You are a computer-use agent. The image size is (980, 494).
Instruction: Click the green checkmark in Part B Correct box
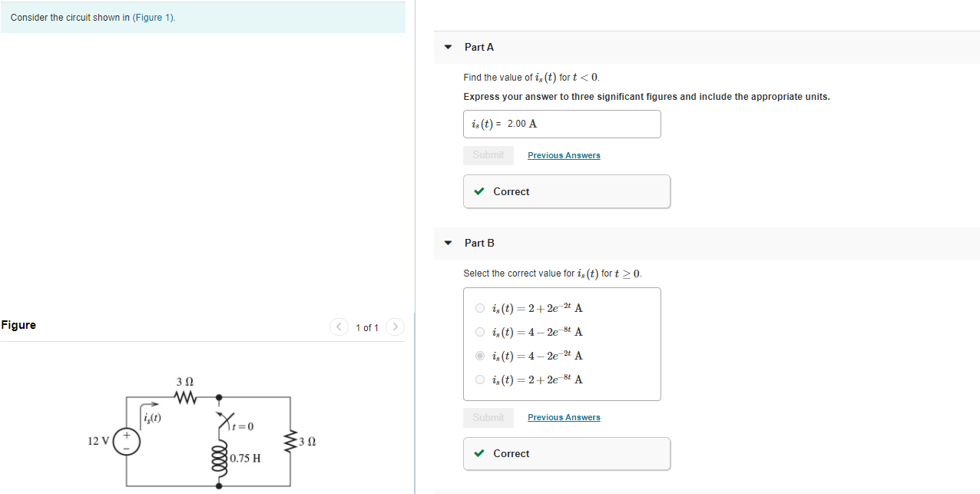click(480, 453)
